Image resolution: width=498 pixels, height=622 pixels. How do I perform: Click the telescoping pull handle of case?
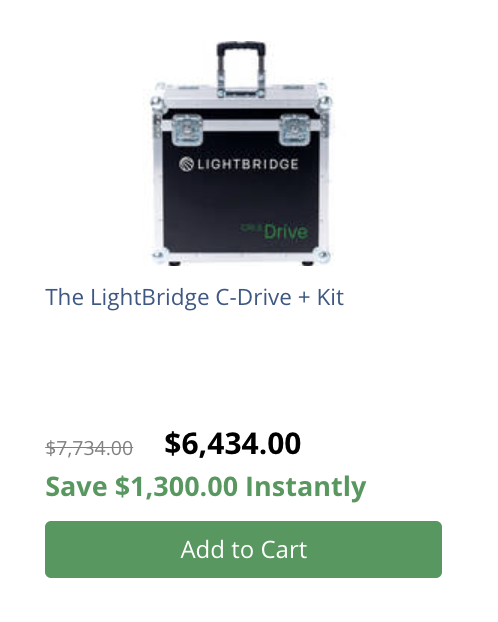pyautogui.click(x=241, y=68)
